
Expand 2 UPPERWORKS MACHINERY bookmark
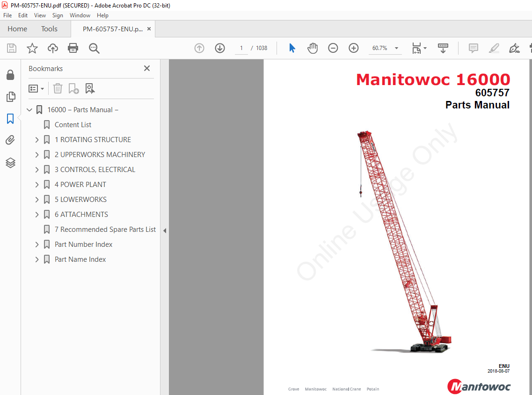pos(37,155)
